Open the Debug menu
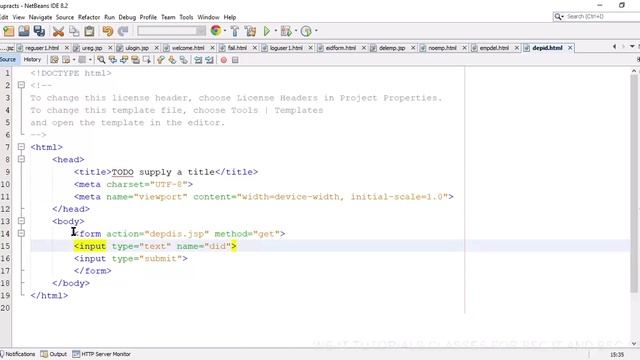 click(127, 17)
